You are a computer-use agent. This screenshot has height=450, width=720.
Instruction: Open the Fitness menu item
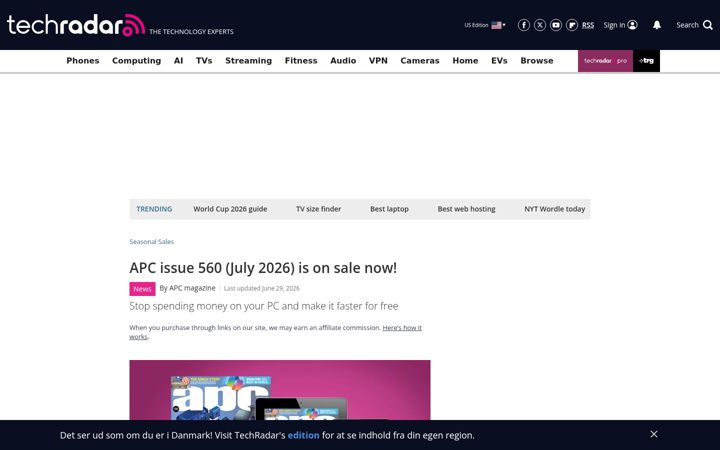301,61
